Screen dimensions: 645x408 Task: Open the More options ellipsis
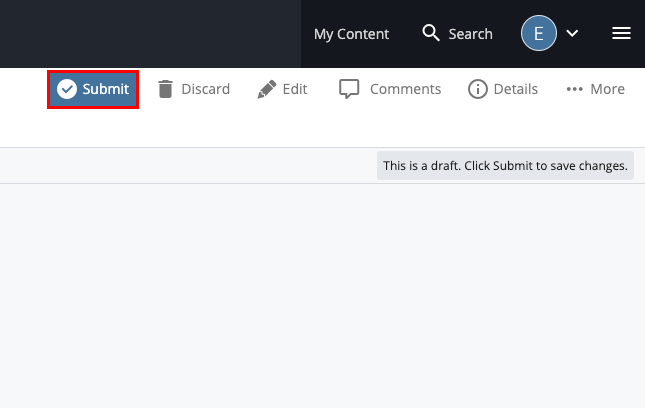(x=574, y=89)
